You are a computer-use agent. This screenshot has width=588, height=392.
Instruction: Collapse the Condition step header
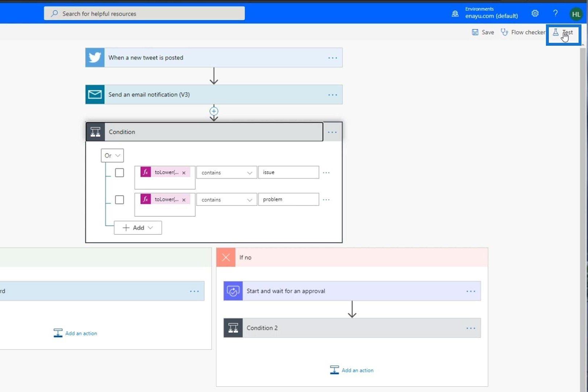(204, 132)
